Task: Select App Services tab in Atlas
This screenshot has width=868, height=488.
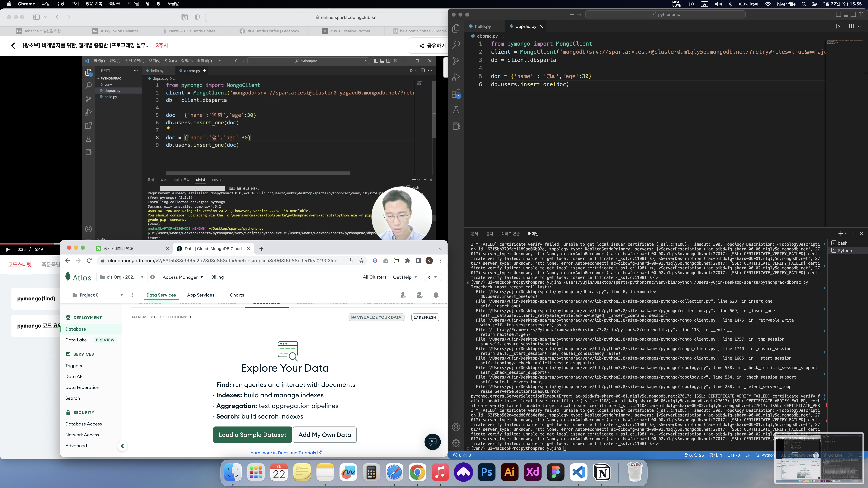Action: tap(201, 295)
